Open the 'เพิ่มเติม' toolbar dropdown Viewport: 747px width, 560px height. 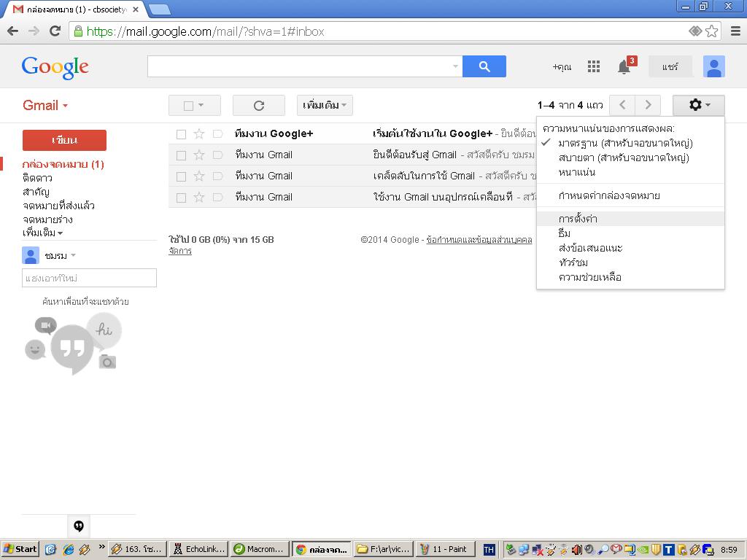coord(325,105)
